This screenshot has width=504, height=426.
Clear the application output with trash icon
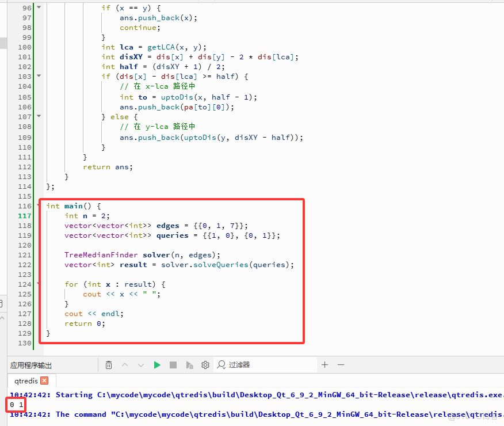click(109, 365)
